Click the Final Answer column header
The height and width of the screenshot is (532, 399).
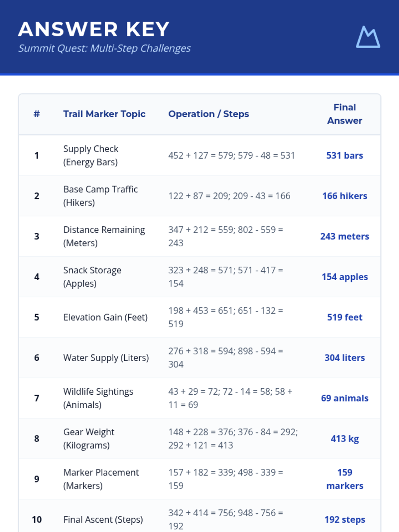tap(345, 114)
